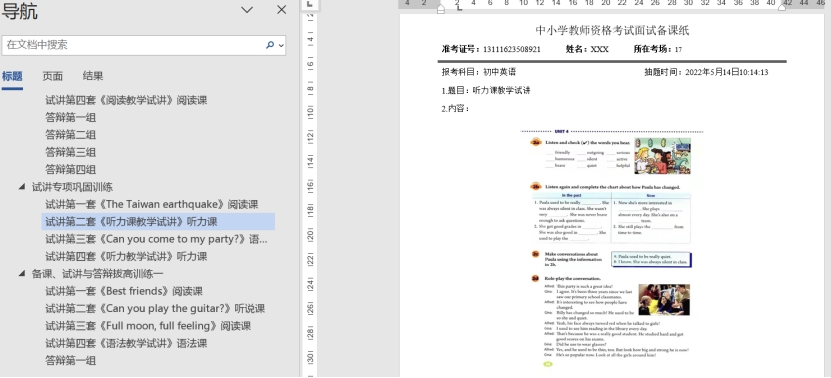Image resolution: width=831 pixels, height=378 pixels.
Task: Collapse the 试讲专项巩固训练 heading
Action: click(22, 187)
